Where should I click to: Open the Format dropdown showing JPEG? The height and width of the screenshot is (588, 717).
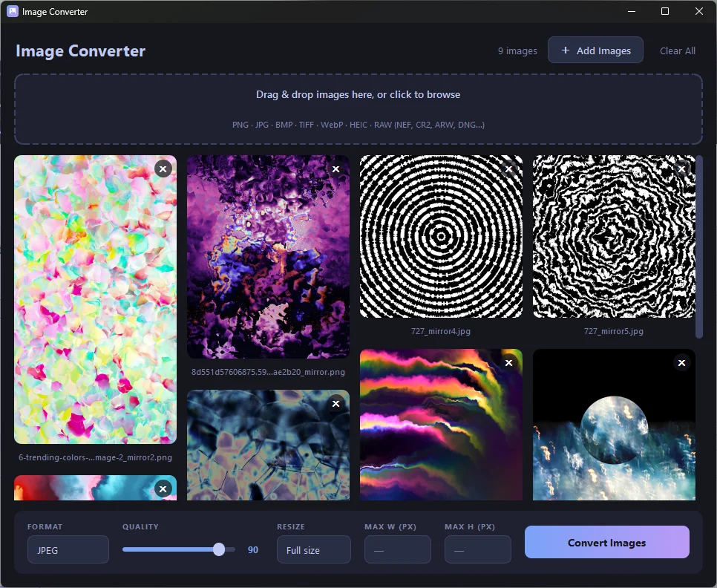pyautogui.click(x=68, y=549)
